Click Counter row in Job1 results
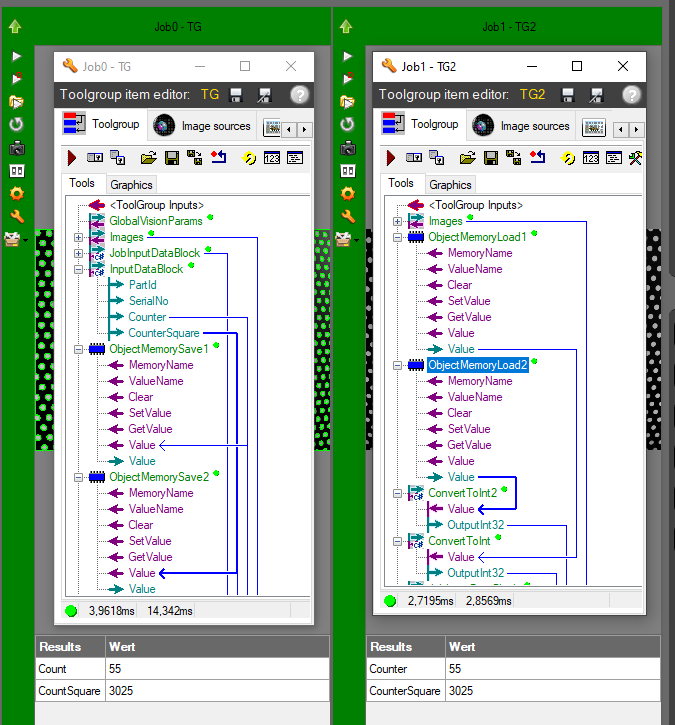 coord(513,669)
